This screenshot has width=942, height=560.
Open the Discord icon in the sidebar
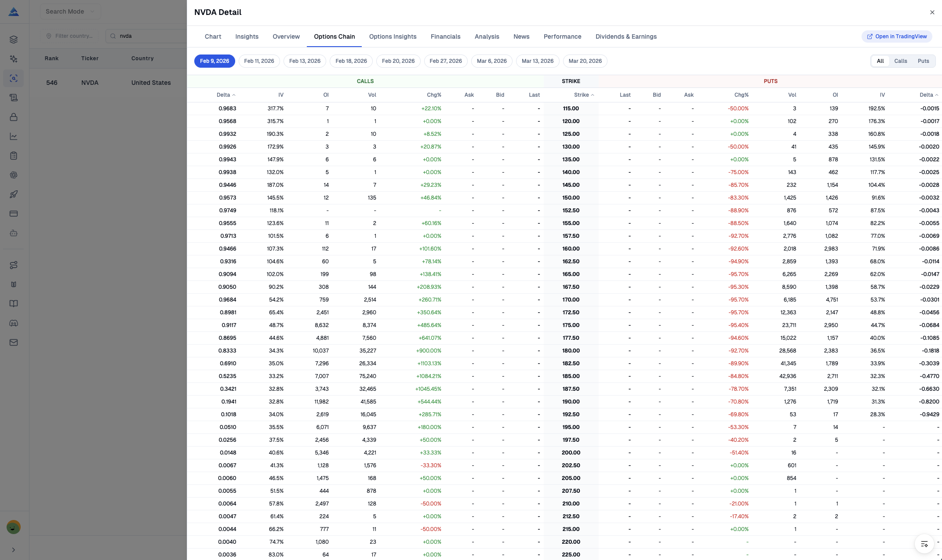14,323
